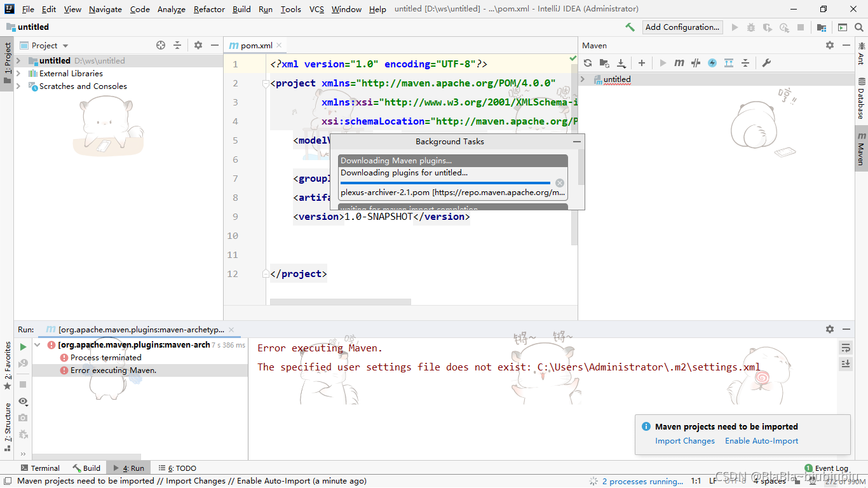This screenshot has height=488, width=868.
Task: Click Background Tasks popup scrollbar
Action: (581, 167)
